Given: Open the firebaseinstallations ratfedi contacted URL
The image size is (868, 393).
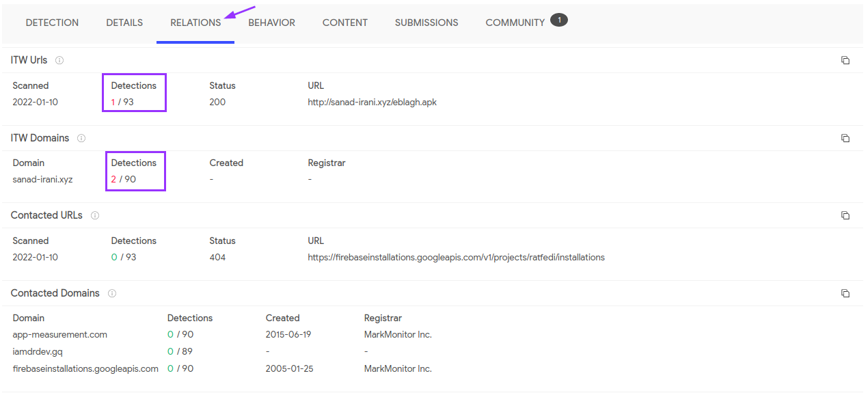Looking at the screenshot, I should click(456, 258).
